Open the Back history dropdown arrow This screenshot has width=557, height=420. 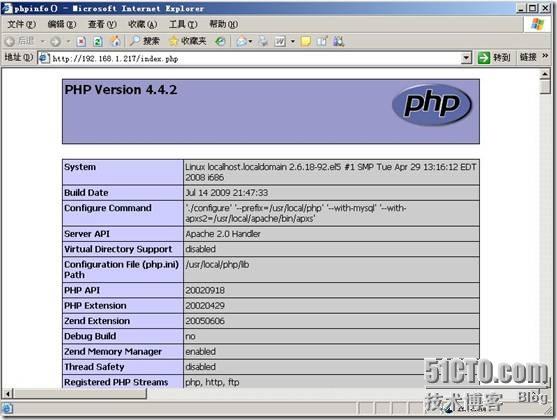click(x=43, y=42)
